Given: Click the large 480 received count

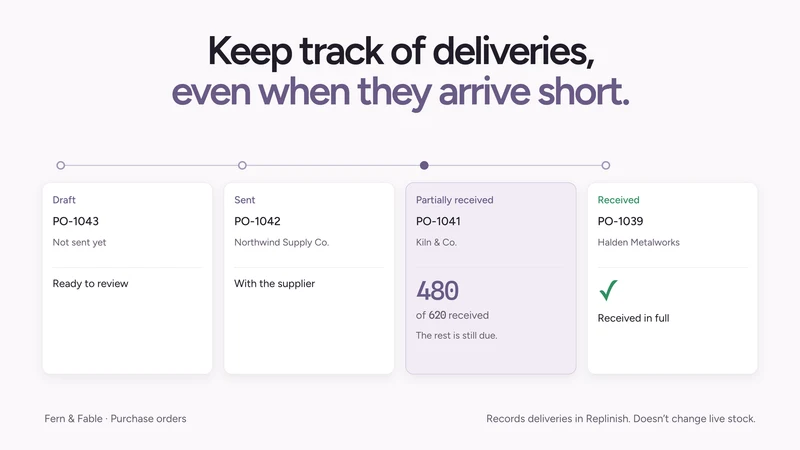Looking at the screenshot, I should pyautogui.click(x=437, y=291).
